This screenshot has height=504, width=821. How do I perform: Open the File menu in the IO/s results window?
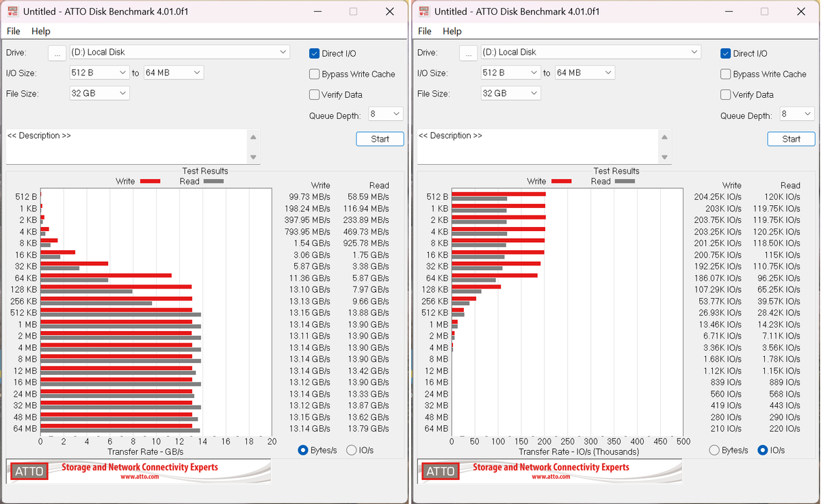click(x=425, y=31)
